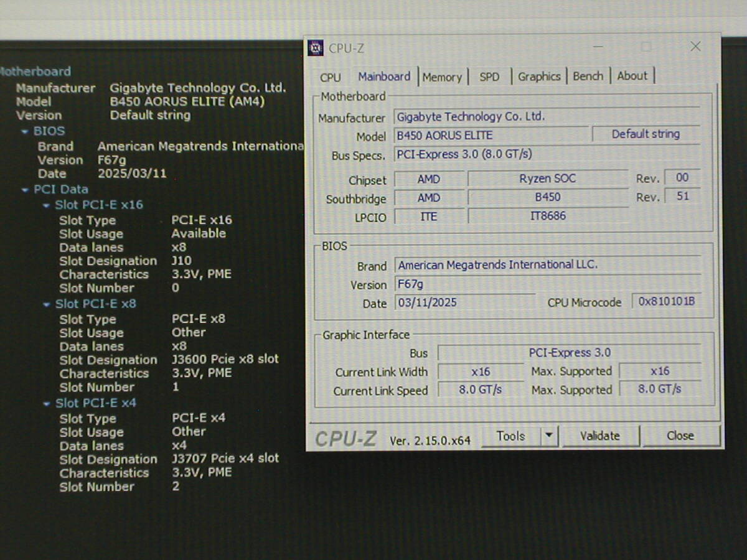Click the BIOS Brand 'American Megatrends International LLC.' field
Image resolution: width=747 pixels, height=560 pixels.
tap(548, 265)
